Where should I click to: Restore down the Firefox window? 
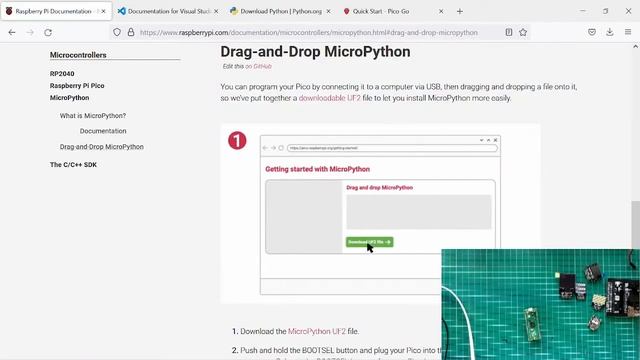pyautogui.click(x=606, y=11)
